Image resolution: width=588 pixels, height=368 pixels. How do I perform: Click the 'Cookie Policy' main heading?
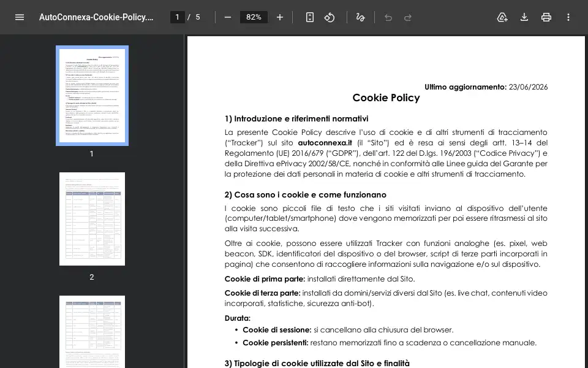[x=386, y=98]
